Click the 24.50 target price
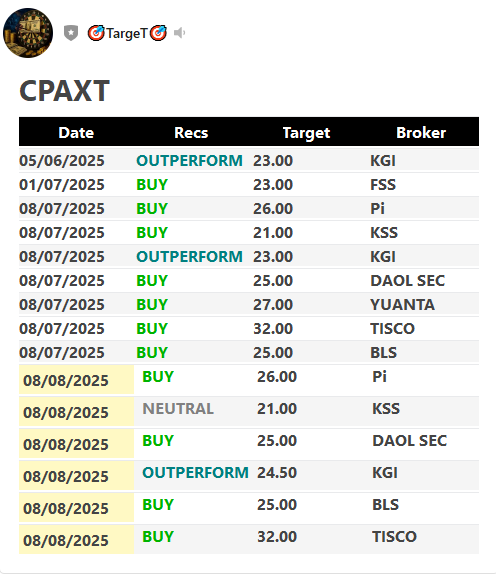 tap(277, 473)
